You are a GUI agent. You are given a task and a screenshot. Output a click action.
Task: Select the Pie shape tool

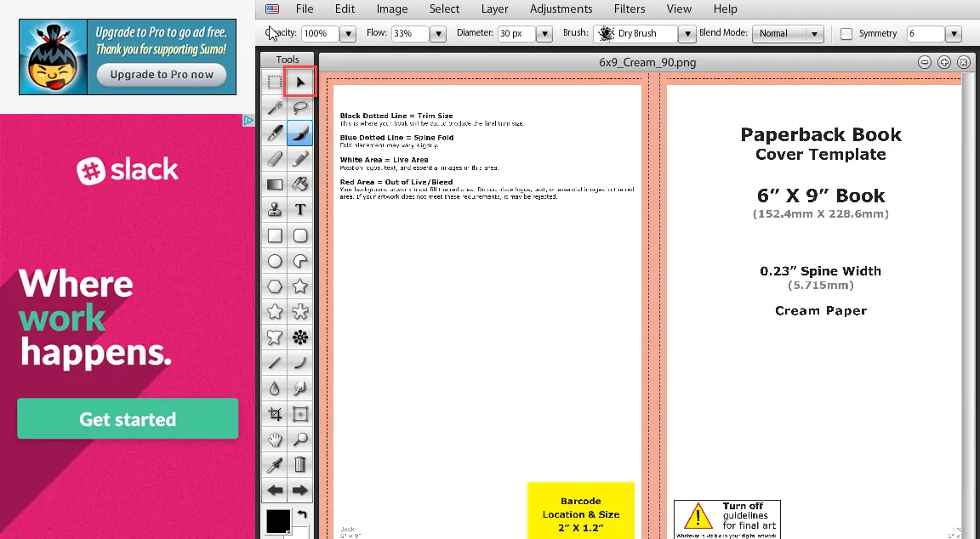(x=300, y=261)
